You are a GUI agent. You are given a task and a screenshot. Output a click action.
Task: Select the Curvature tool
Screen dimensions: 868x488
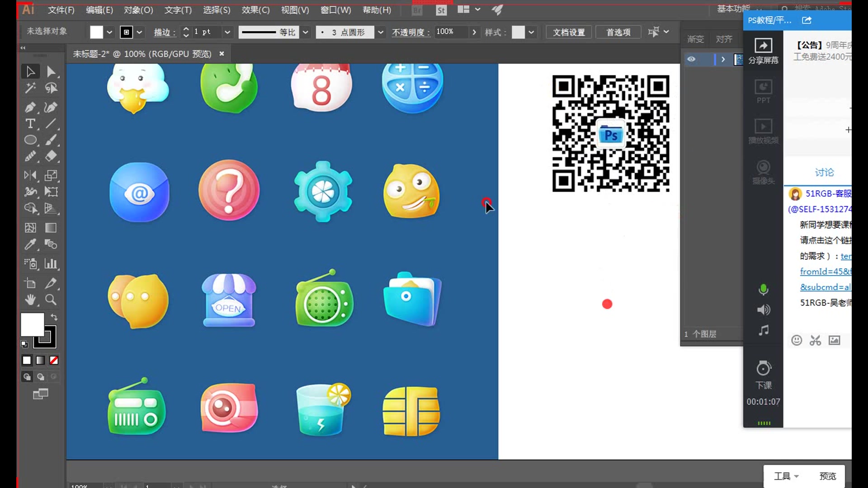pyautogui.click(x=51, y=107)
